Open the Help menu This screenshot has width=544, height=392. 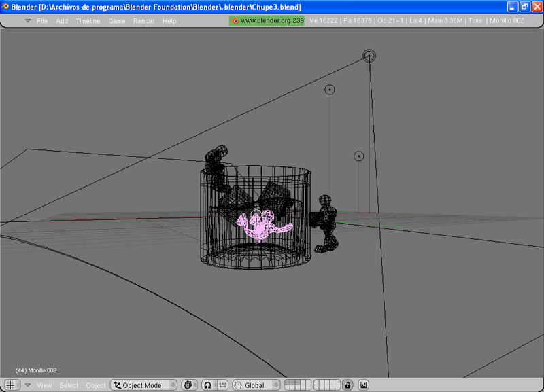[169, 21]
